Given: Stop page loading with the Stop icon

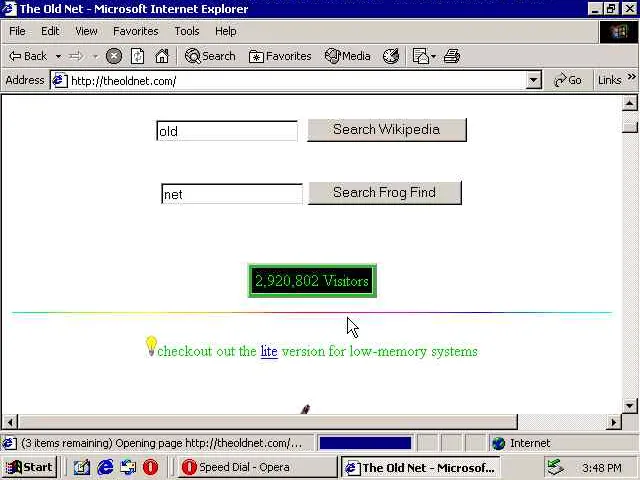Looking at the screenshot, I should (x=114, y=56).
